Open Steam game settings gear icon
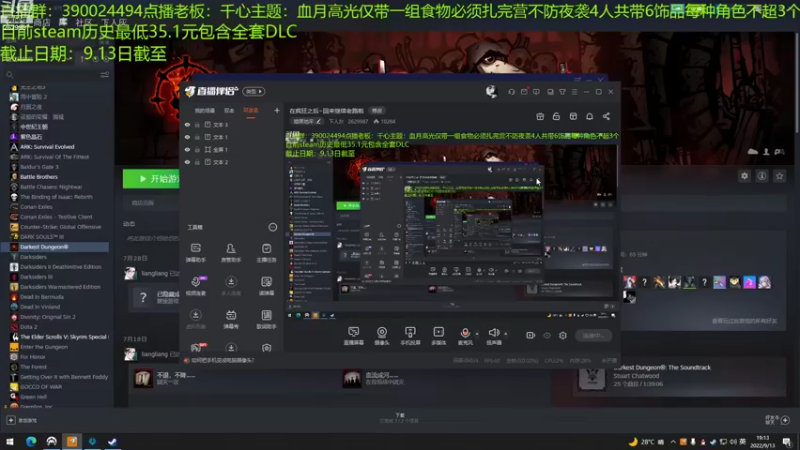 [x=744, y=176]
